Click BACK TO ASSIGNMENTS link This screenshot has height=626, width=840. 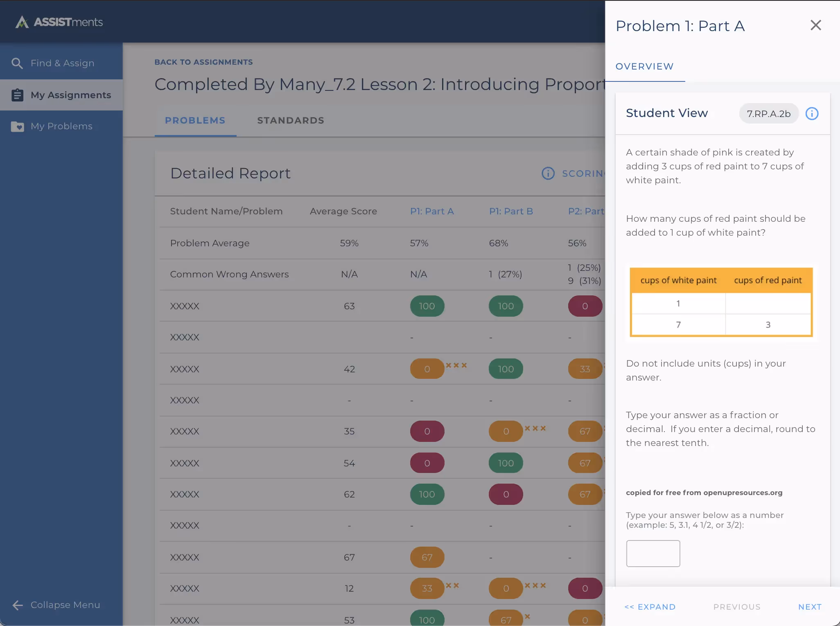(203, 62)
